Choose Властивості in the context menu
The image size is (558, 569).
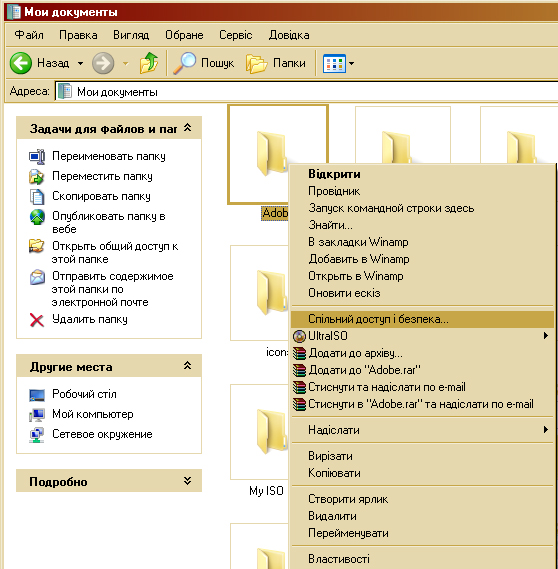point(423,559)
